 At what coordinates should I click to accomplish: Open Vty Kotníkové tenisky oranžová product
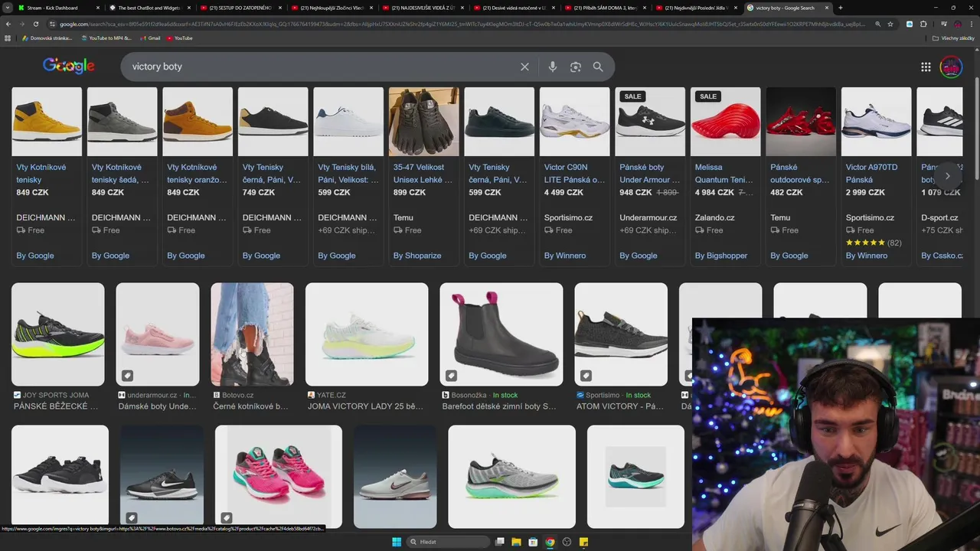198,176
